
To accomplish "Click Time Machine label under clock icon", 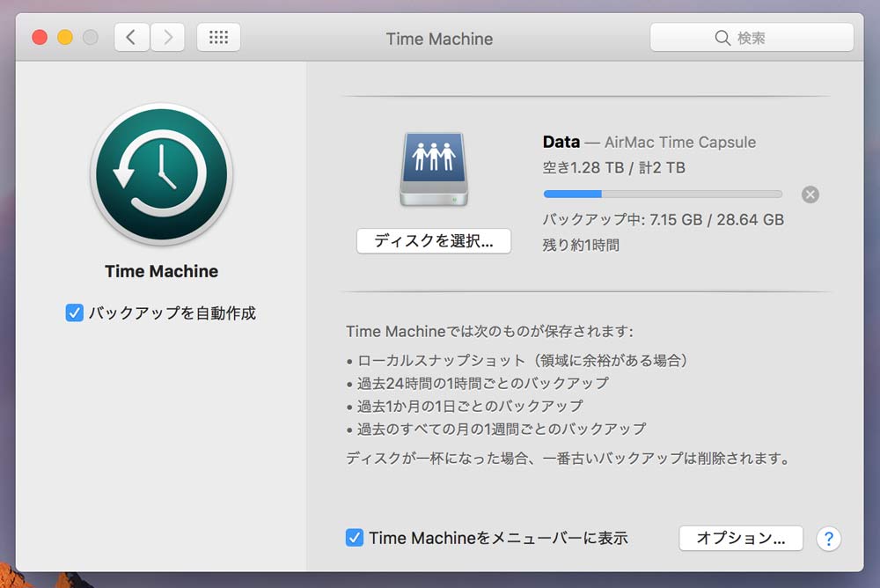I will click(x=162, y=271).
